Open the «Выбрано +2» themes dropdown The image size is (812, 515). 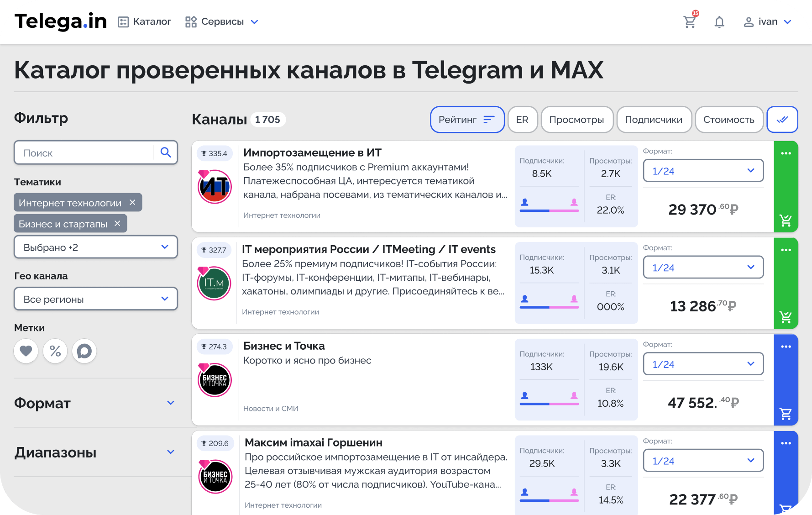coord(95,247)
